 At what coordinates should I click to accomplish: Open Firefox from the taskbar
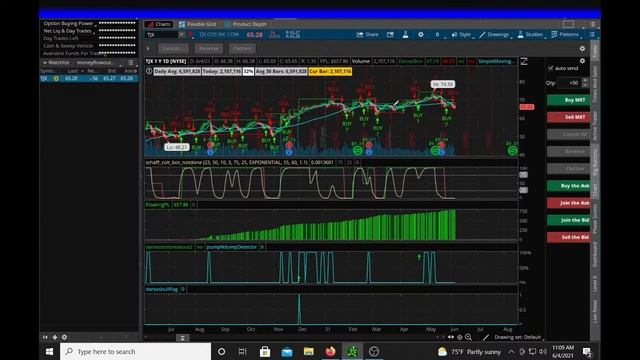point(330,351)
